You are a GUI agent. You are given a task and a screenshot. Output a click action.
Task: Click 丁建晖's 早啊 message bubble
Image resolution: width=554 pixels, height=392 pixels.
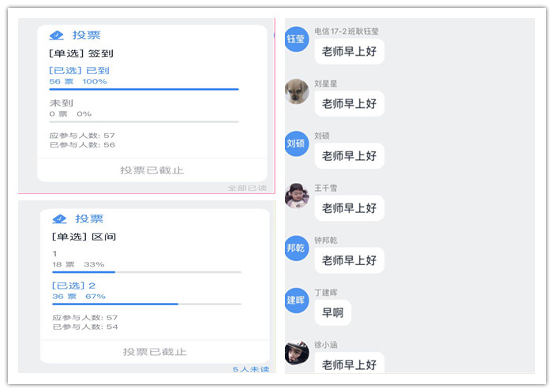click(332, 312)
